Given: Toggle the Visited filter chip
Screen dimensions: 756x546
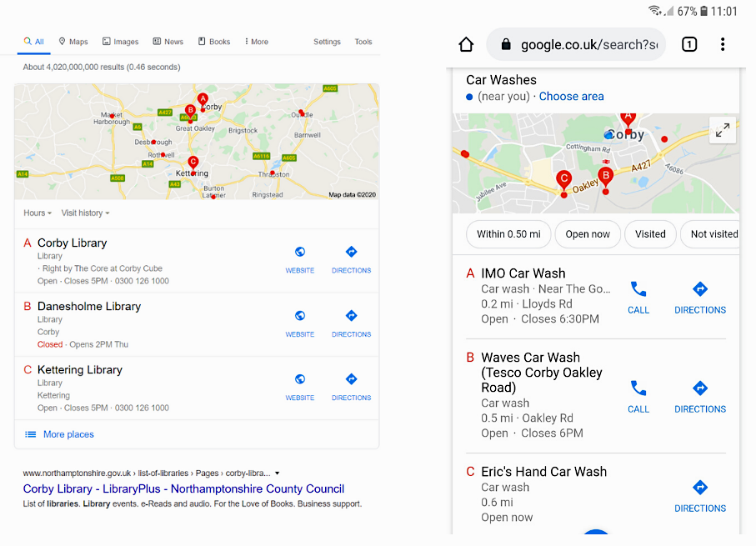Looking at the screenshot, I should 650,234.
